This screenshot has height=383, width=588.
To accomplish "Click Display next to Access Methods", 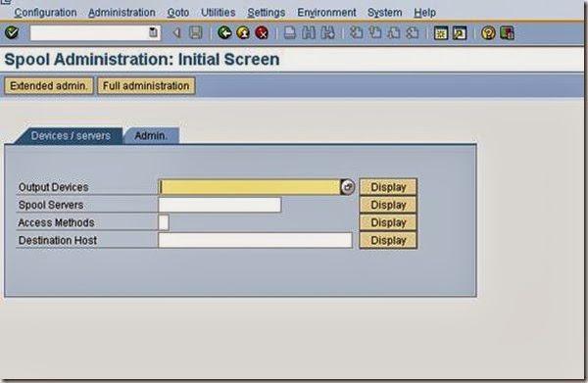I will pos(388,222).
